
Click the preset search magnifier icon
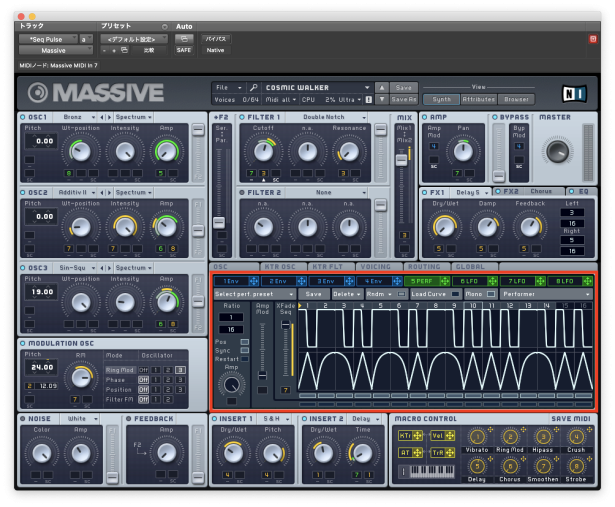(255, 88)
